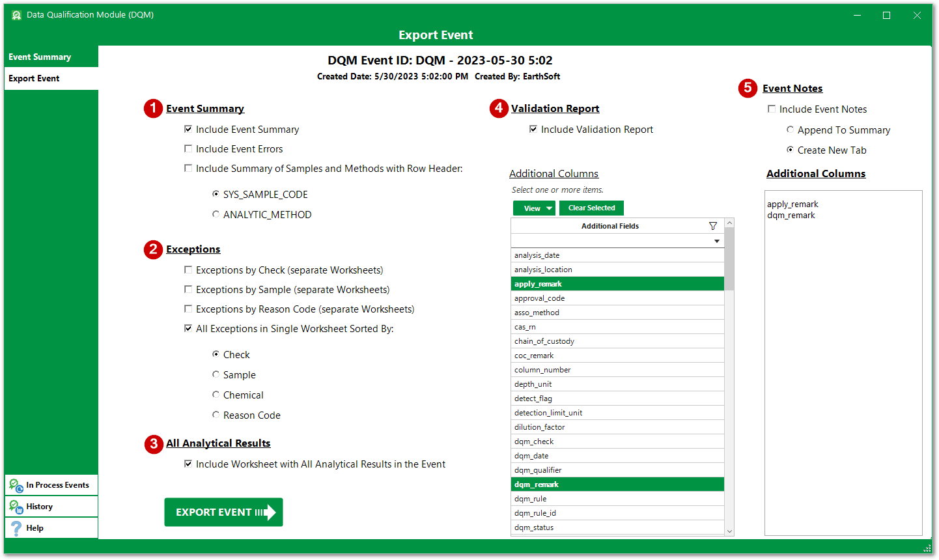Open the filter funnel on Additional Fields column

click(x=713, y=225)
